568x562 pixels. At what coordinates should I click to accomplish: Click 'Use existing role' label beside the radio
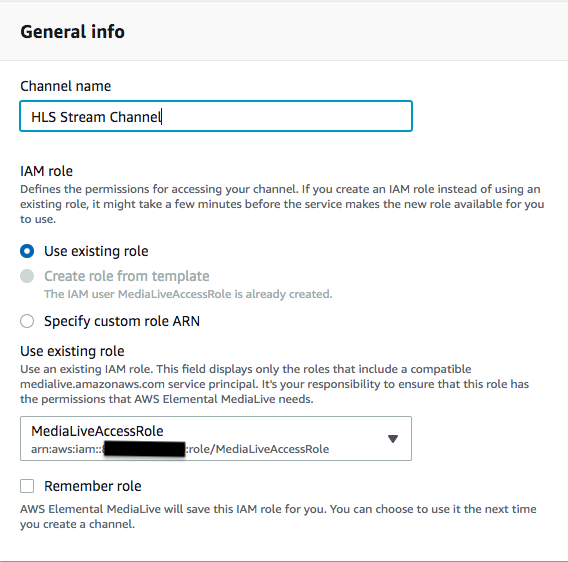tap(96, 251)
